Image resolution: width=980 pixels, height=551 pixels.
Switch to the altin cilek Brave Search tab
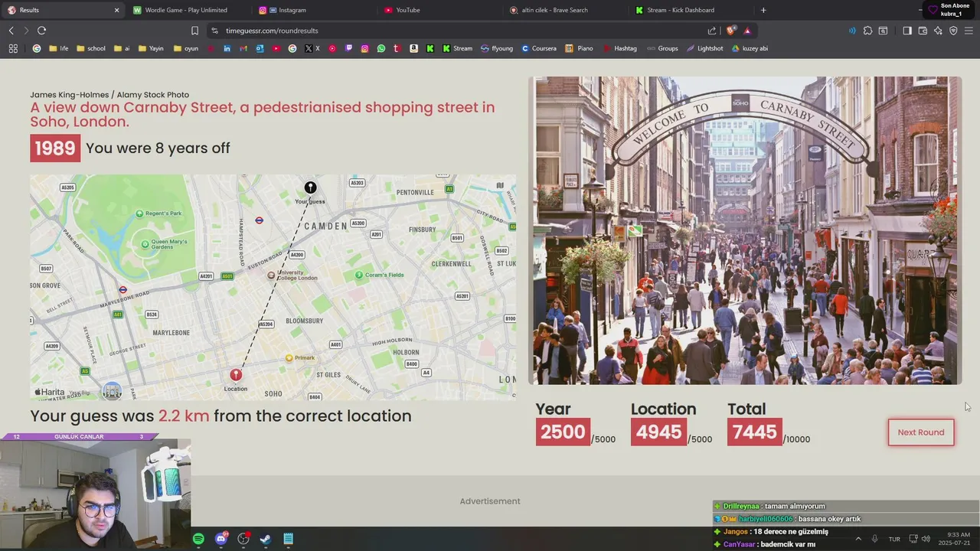click(x=565, y=10)
